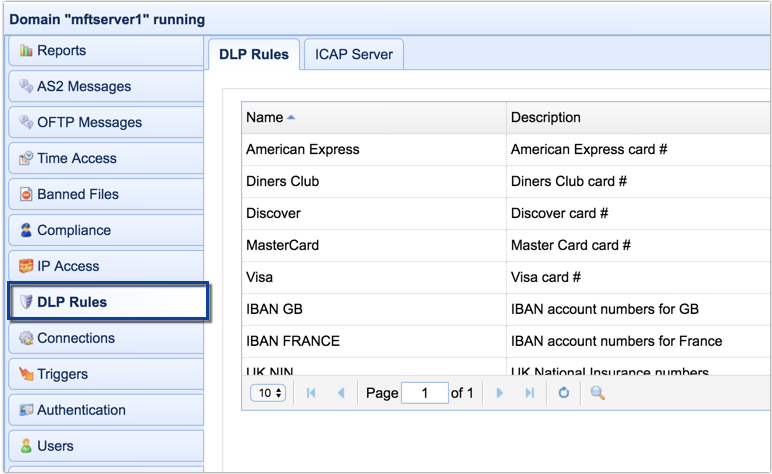The image size is (772, 474).
Task: Select the Diners Club rule name
Action: point(283,181)
